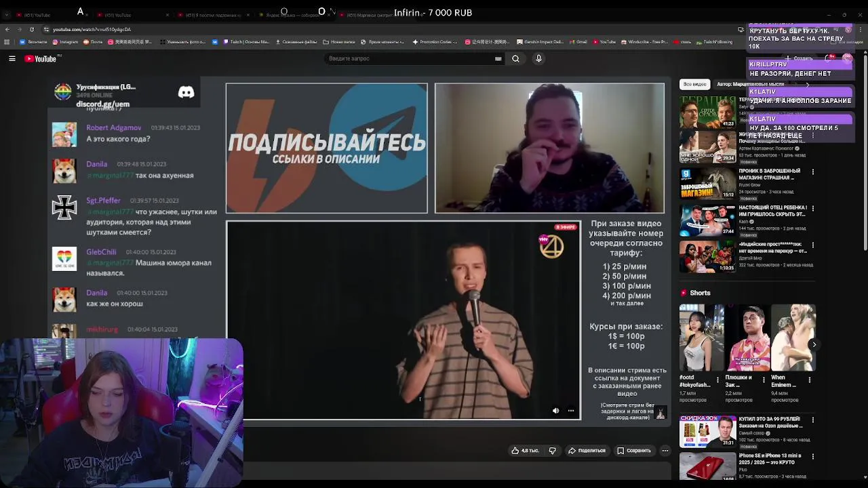
Task: Show more filter chips with the right arrow
Action: click(807, 84)
